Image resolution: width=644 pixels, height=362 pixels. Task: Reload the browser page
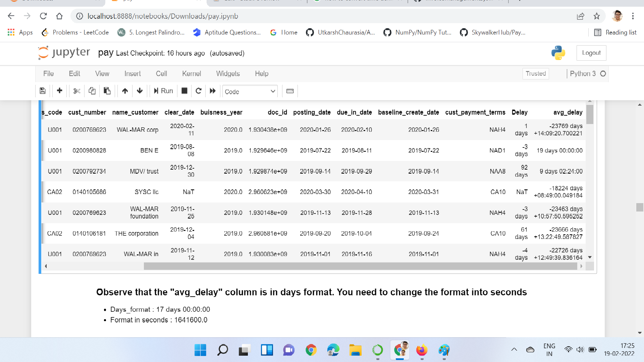[x=43, y=16]
